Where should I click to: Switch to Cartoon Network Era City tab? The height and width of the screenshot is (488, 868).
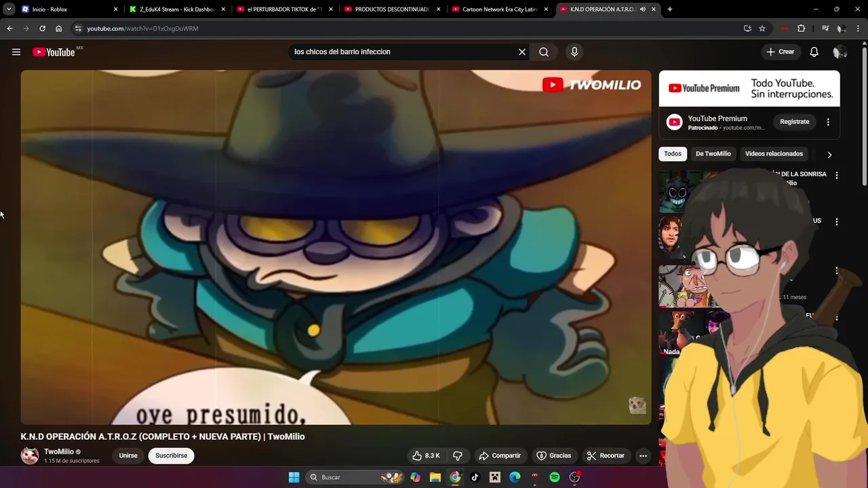click(x=498, y=9)
